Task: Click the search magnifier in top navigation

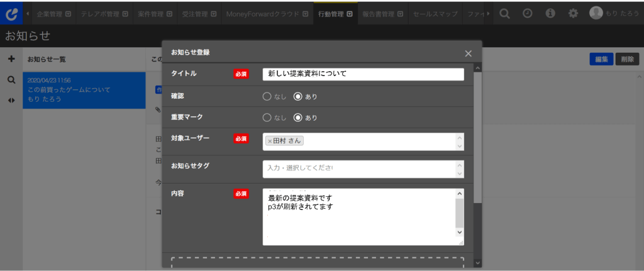Action: [505, 13]
